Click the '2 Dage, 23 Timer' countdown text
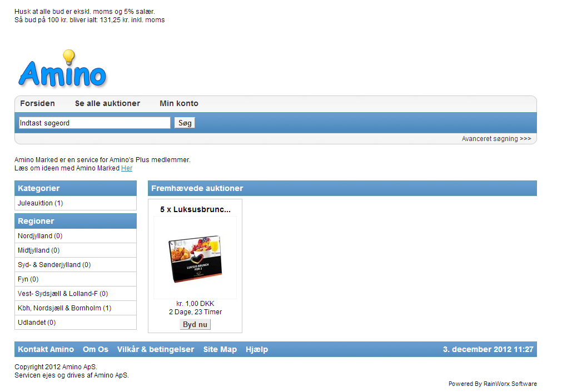This screenshot has height=392, width=567. click(195, 312)
